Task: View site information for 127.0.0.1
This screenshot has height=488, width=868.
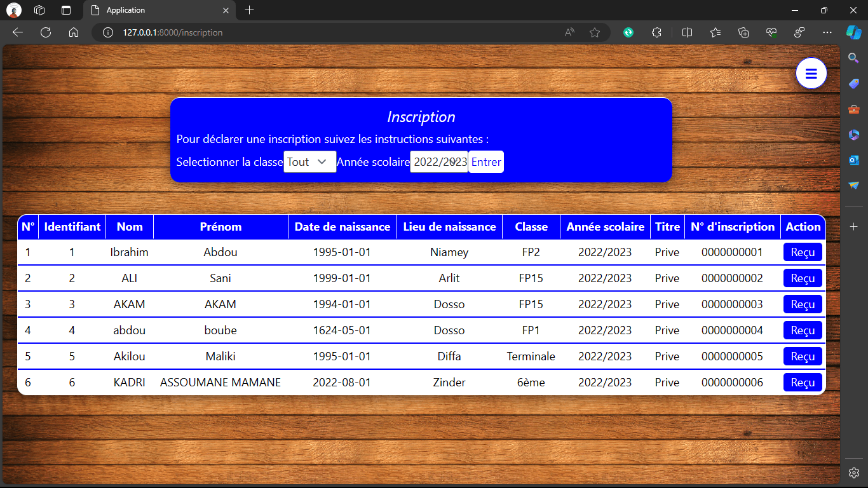Action: point(108,32)
